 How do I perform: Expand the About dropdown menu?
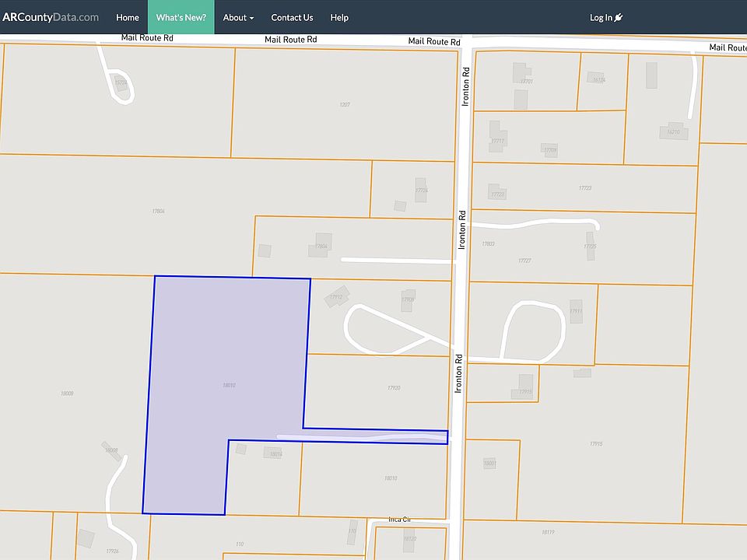[x=238, y=17]
